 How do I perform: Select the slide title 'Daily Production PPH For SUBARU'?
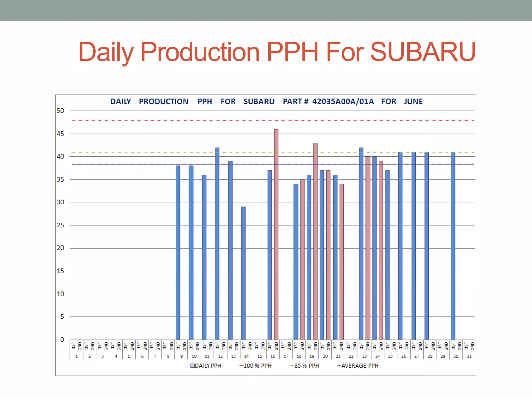point(277,52)
